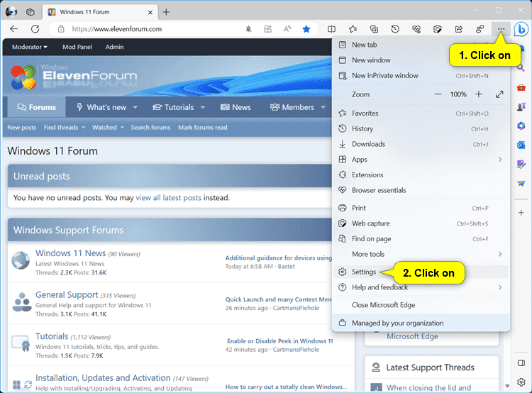Image resolution: width=532 pixels, height=393 pixels.
Task: Open Browser essentials heart icon in toolbar
Action: 416,29
